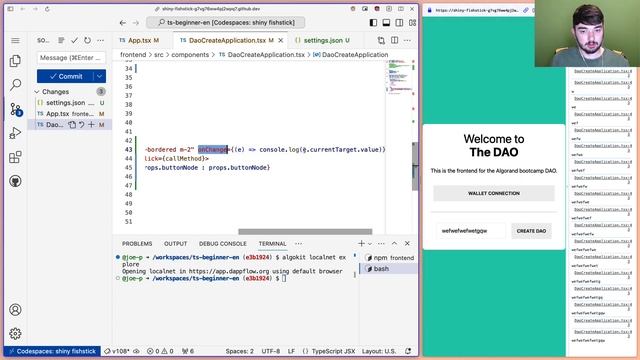Open the Commit button dropdown arrow

pos(99,76)
